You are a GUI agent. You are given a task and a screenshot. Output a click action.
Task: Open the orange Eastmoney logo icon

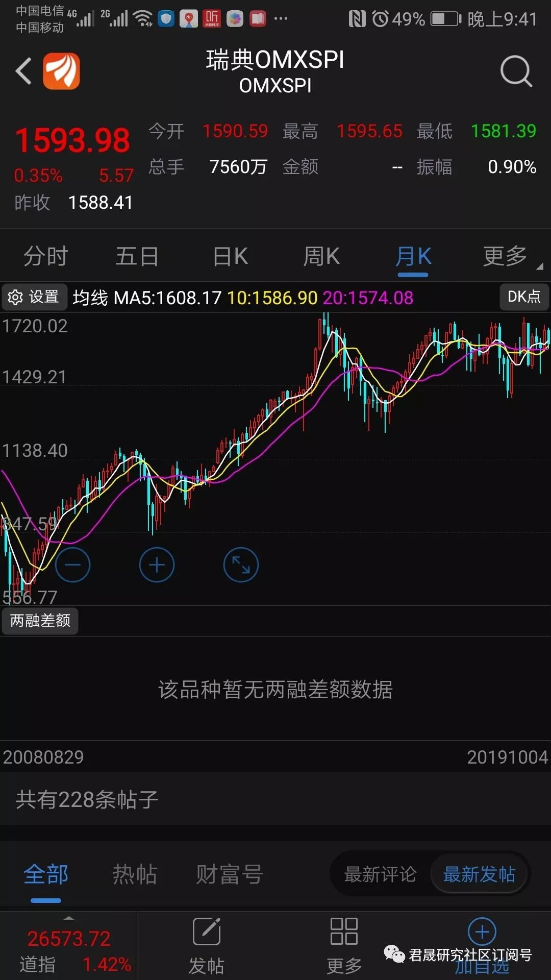(x=61, y=71)
